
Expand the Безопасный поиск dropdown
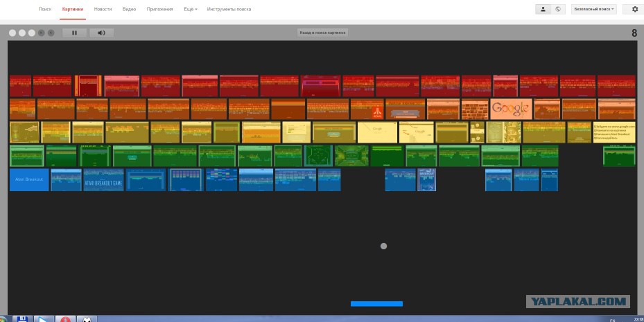(x=594, y=9)
